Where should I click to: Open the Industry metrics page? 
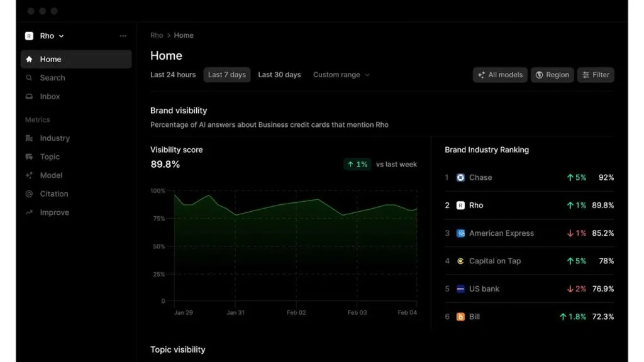[x=76, y=138]
